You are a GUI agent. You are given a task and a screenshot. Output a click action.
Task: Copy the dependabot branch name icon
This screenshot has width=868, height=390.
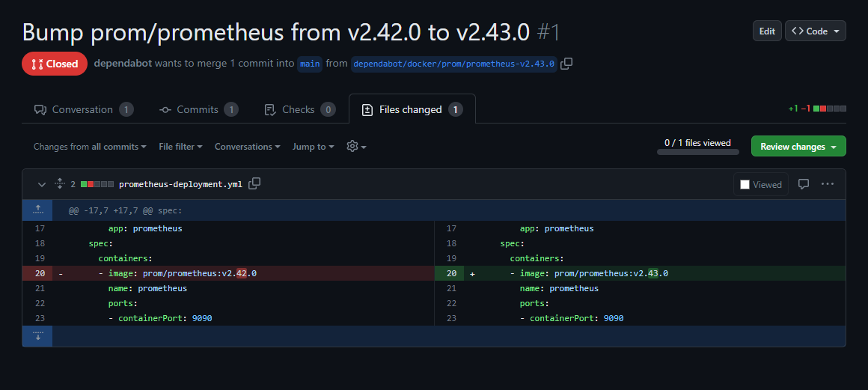point(566,64)
